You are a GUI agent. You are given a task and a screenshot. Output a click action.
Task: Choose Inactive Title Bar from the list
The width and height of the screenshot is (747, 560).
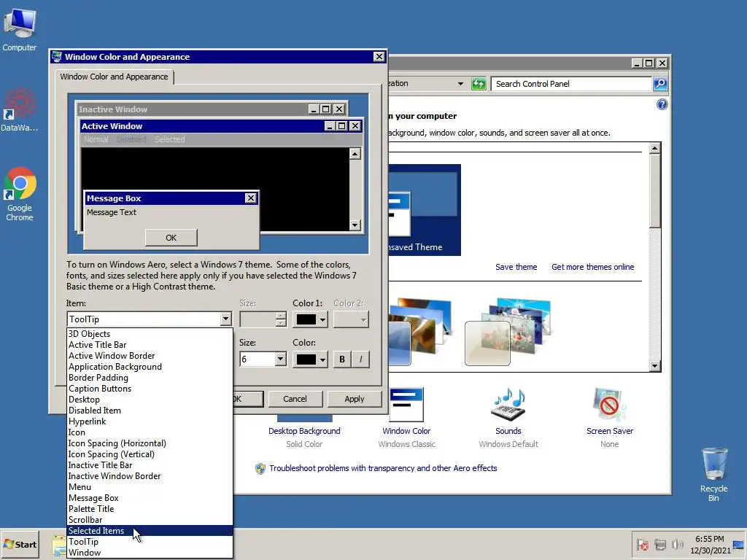150,465
